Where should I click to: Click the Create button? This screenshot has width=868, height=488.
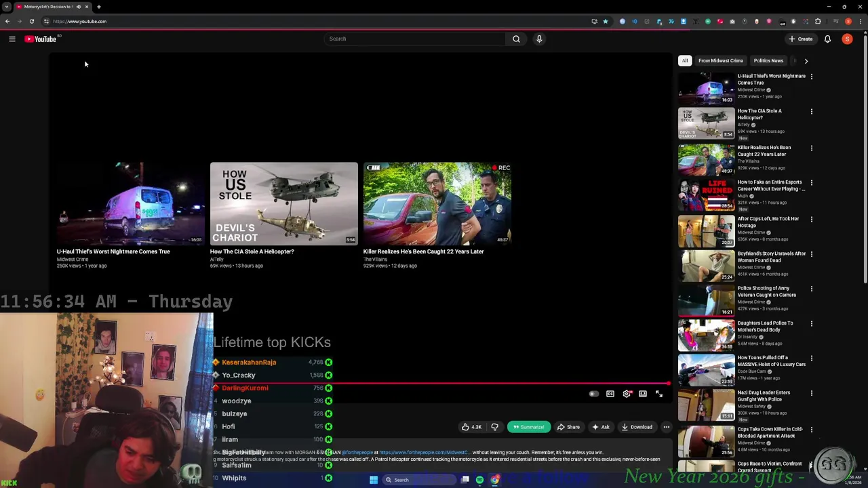coord(801,39)
